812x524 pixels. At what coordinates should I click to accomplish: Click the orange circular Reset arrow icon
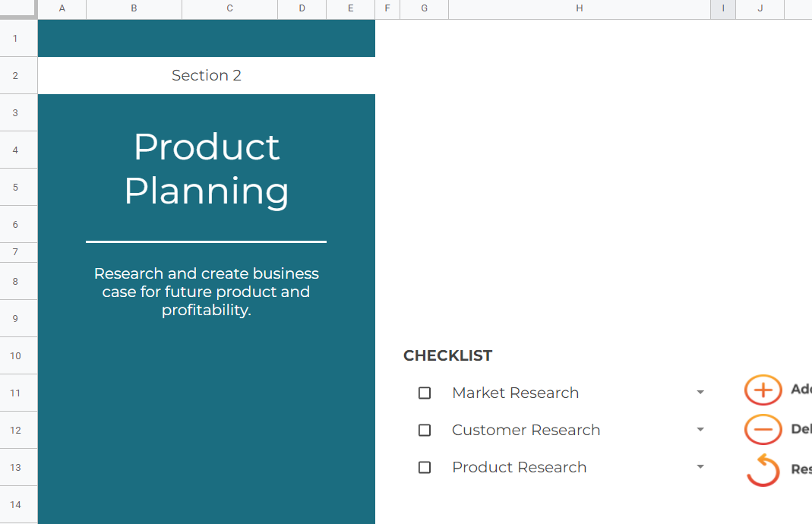763,469
